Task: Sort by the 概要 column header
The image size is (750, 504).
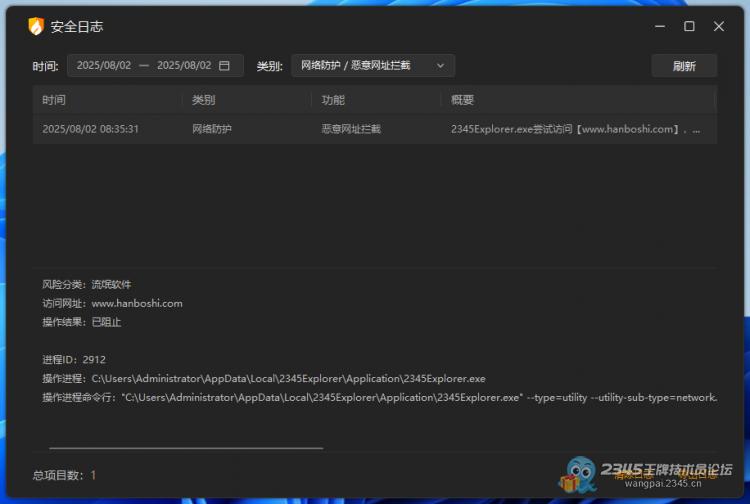Action: (463, 100)
